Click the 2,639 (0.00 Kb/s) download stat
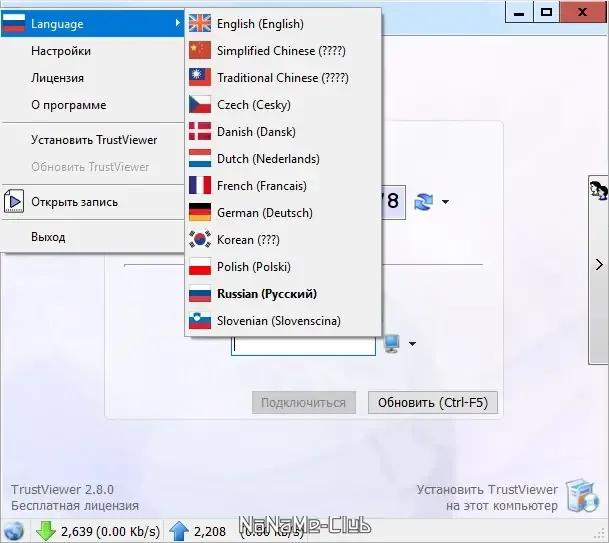The height and width of the screenshot is (543, 609). point(110,531)
